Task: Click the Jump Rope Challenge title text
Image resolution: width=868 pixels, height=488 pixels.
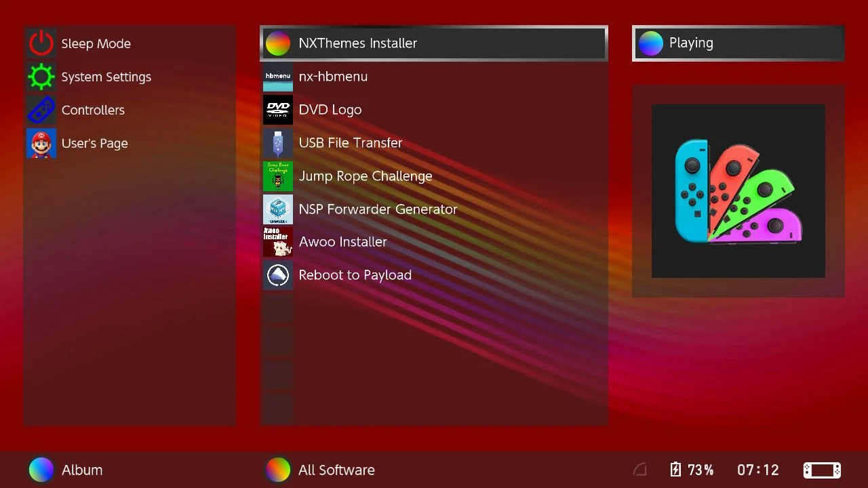Action: [366, 176]
